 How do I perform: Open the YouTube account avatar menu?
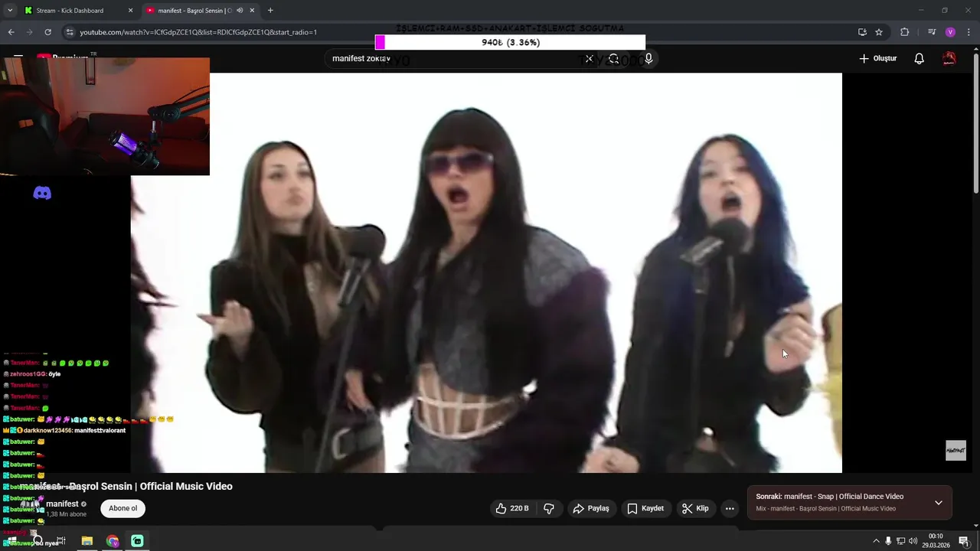949,58
